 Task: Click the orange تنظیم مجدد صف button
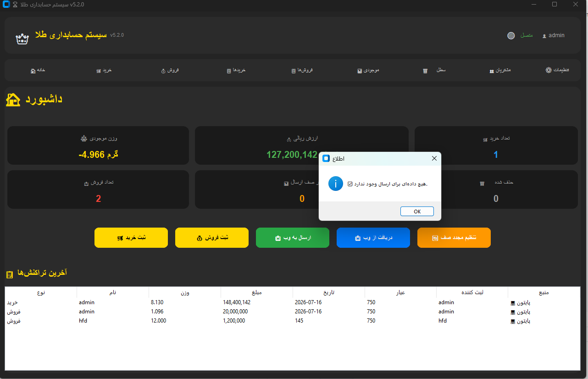pyautogui.click(x=454, y=238)
